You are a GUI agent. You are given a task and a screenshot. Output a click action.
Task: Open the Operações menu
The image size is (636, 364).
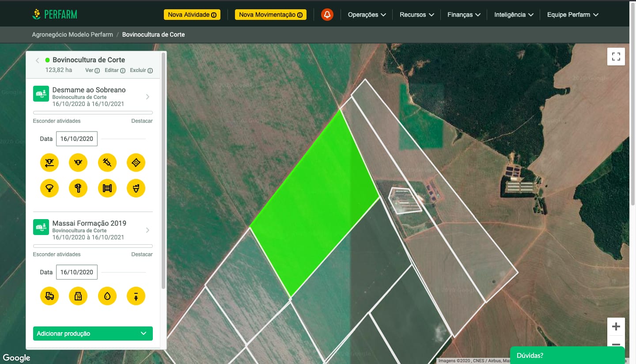click(x=367, y=15)
